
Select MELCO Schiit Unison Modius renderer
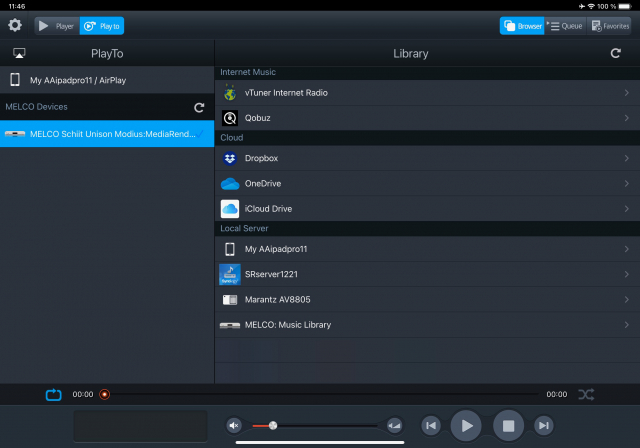pos(107,133)
